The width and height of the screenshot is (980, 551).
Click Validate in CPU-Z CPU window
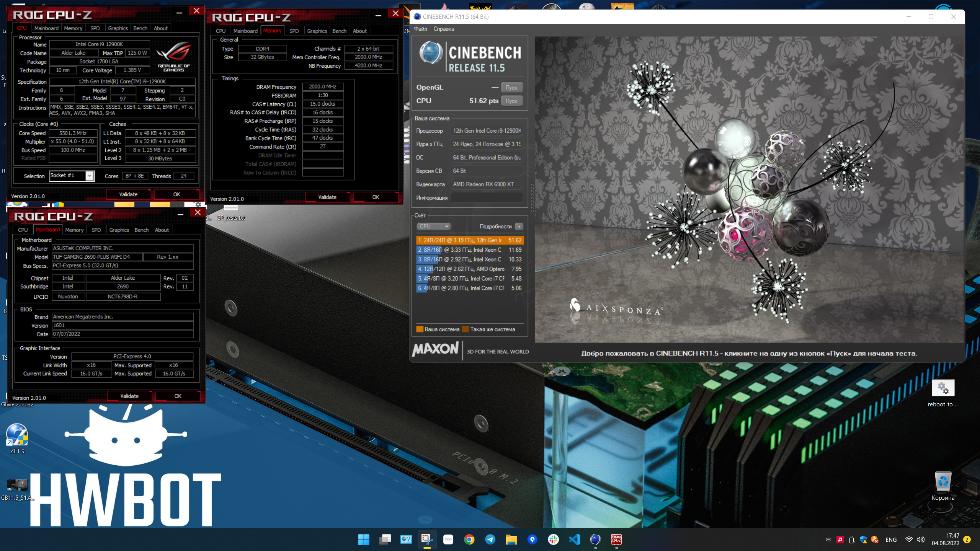pyautogui.click(x=128, y=194)
